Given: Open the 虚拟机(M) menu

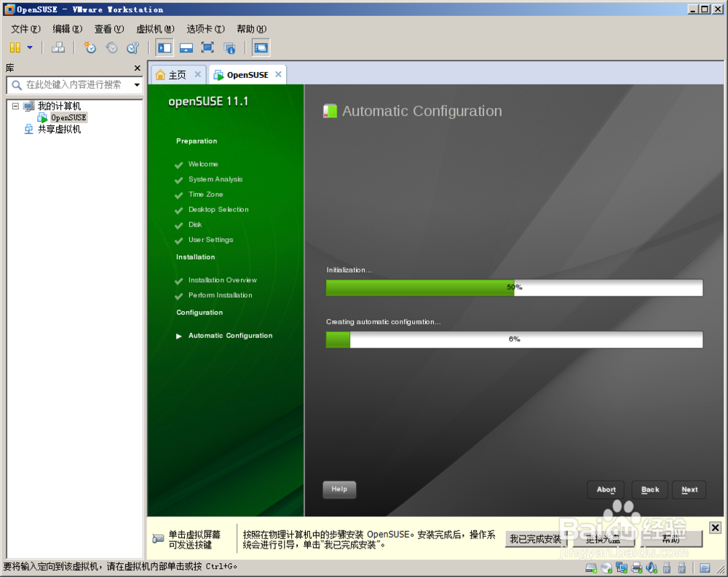Looking at the screenshot, I should [155, 29].
